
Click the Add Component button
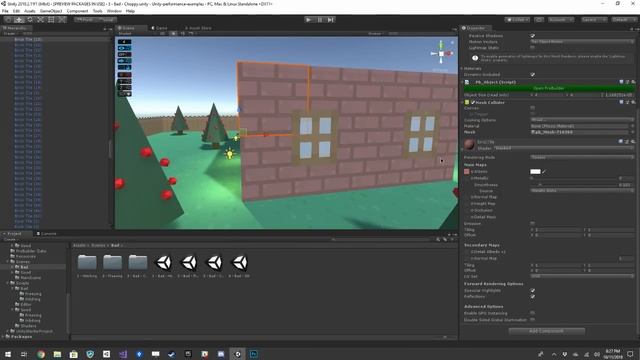coord(547,331)
